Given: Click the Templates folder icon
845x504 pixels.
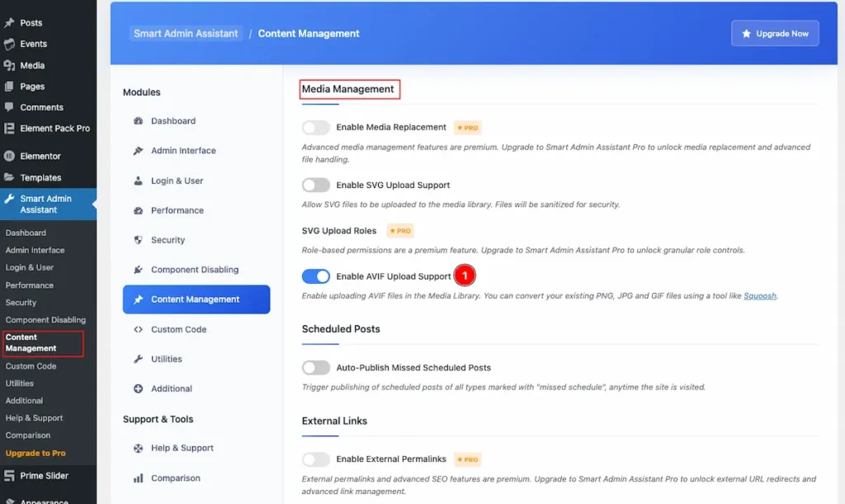Looking at the screenshot, I should point(9,177).
